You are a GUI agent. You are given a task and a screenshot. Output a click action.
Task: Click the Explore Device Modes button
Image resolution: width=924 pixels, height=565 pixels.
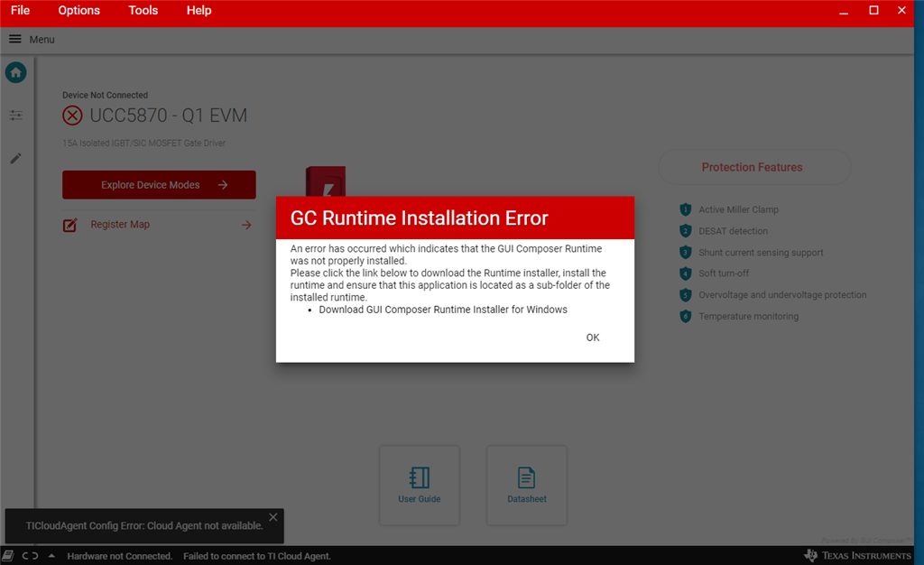159,185
